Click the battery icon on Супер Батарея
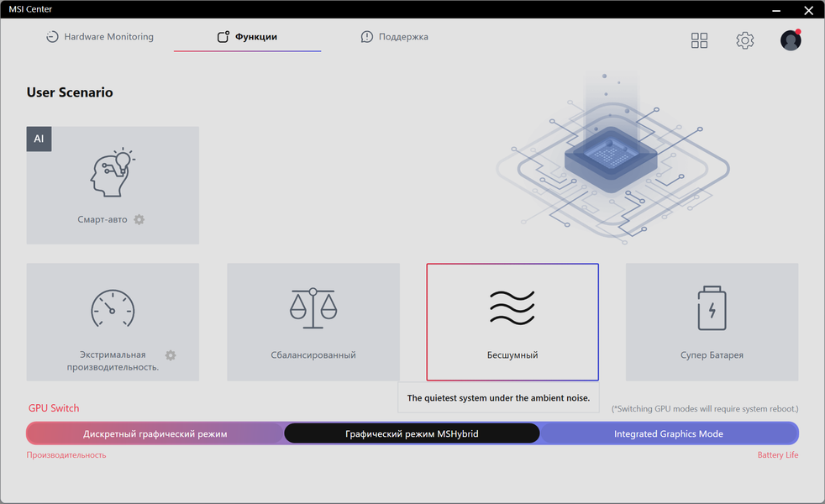Viewport: 825px width, 504px height. click(712, 308)
